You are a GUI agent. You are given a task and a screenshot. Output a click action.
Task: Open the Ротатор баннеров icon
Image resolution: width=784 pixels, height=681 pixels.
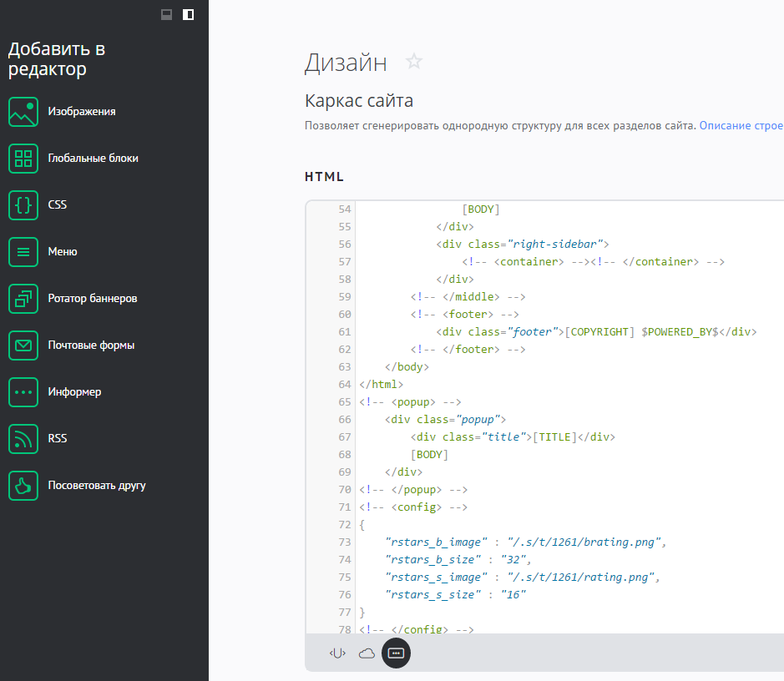[23, 299]
